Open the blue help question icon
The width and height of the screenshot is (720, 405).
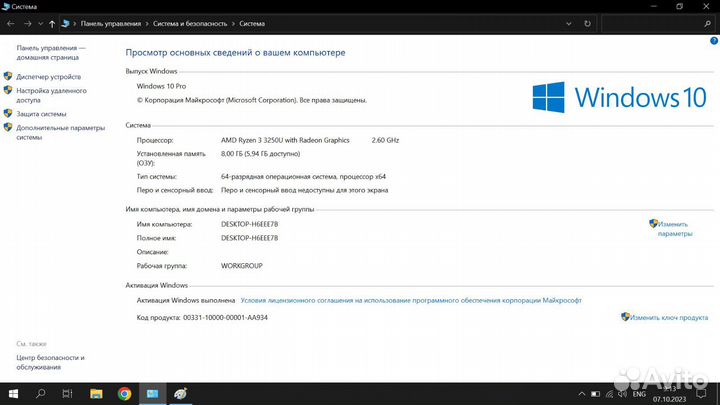[x=714, y=41]
